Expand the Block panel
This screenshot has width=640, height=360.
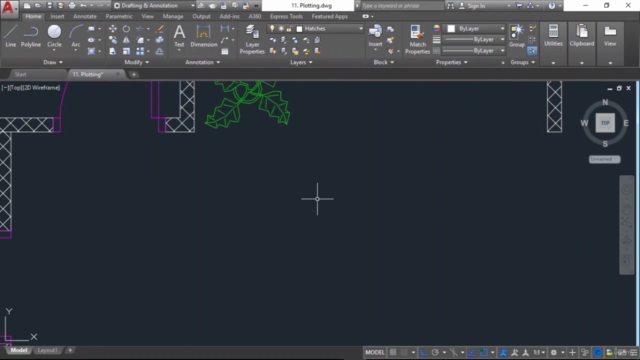click(384, 62)
